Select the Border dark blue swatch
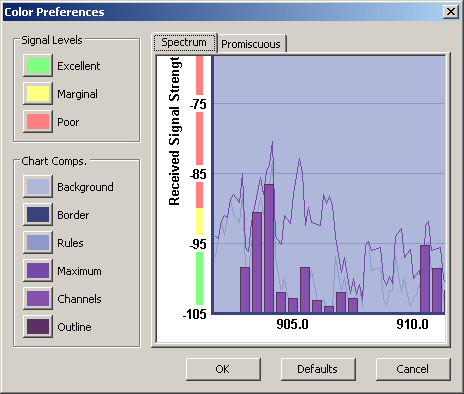The image size is (464, 394). [38, 214]
